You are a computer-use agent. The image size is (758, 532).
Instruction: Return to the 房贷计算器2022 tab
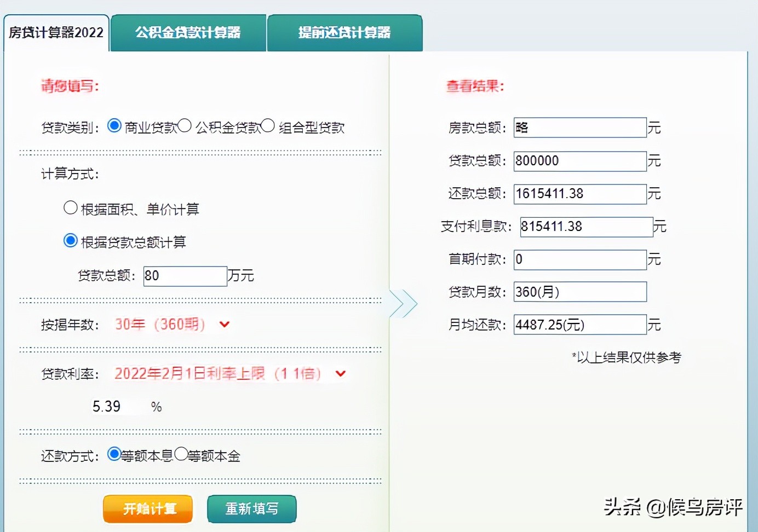point(55,33)
